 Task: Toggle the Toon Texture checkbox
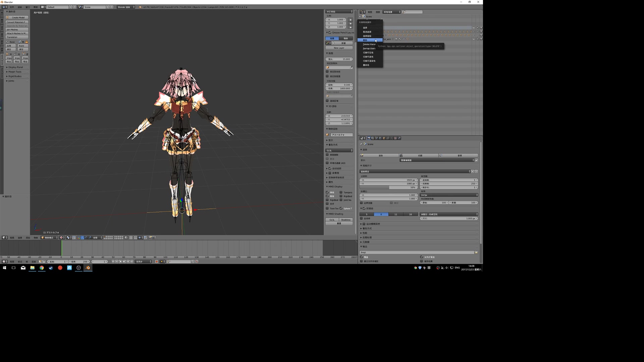327,208
